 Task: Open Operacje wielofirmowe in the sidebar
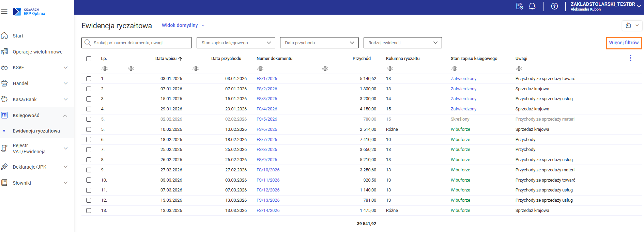(37, 52)
